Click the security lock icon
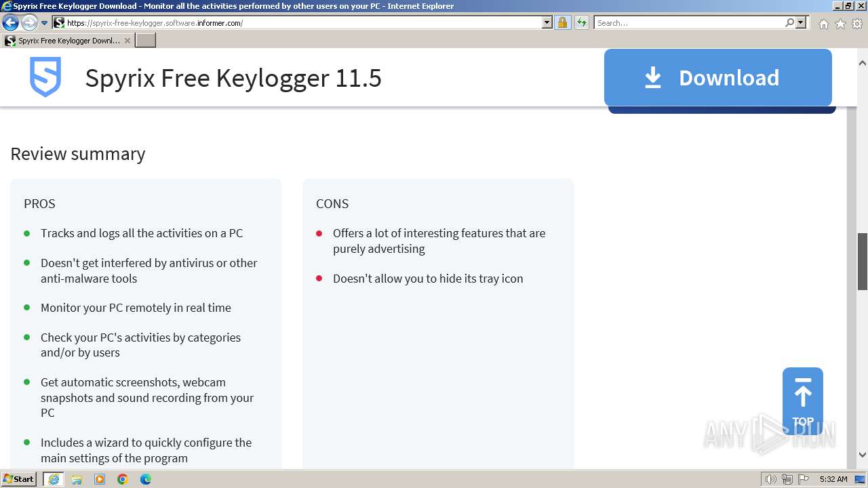 click(562, 23)
